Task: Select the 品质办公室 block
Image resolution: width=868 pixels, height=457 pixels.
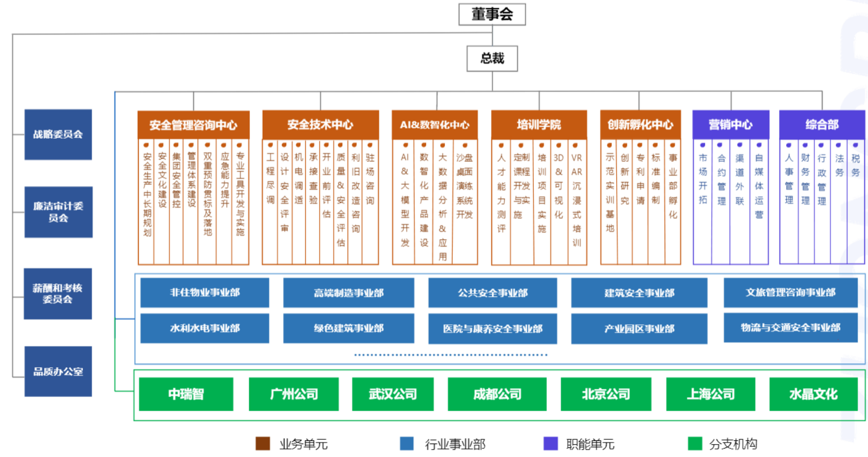Action: (x=58, y=372)
